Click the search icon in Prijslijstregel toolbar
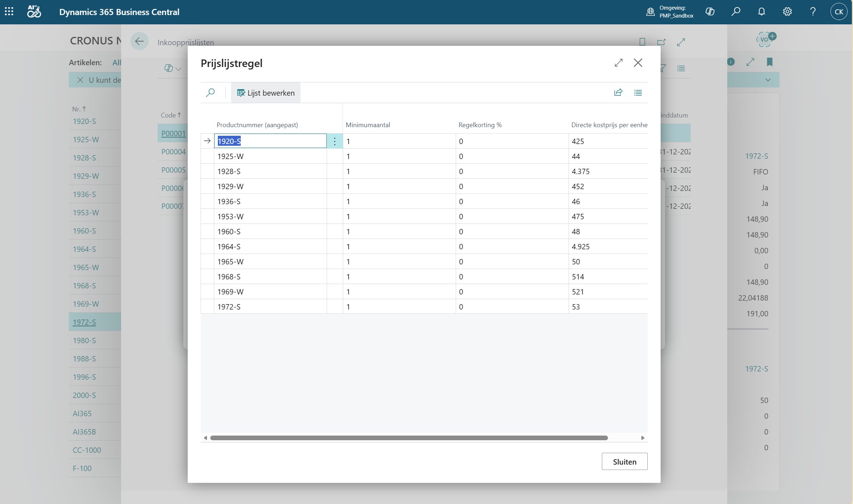 pos(210,93)
